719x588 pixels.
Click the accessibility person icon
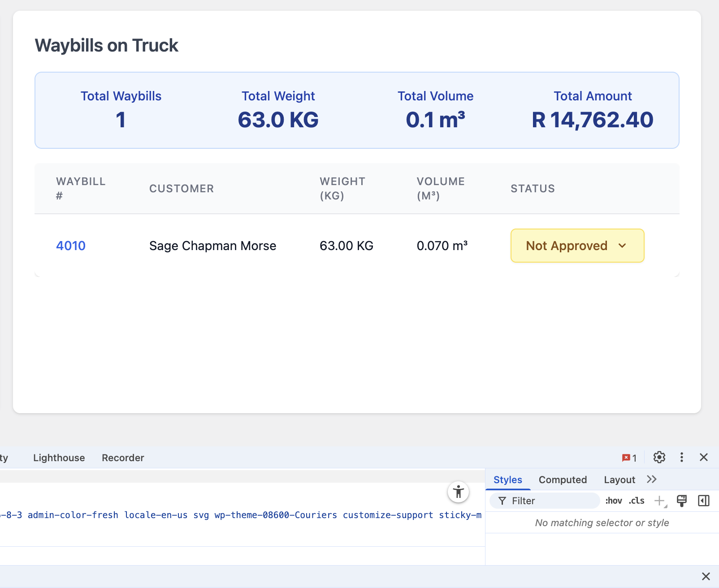pos(458,492)
